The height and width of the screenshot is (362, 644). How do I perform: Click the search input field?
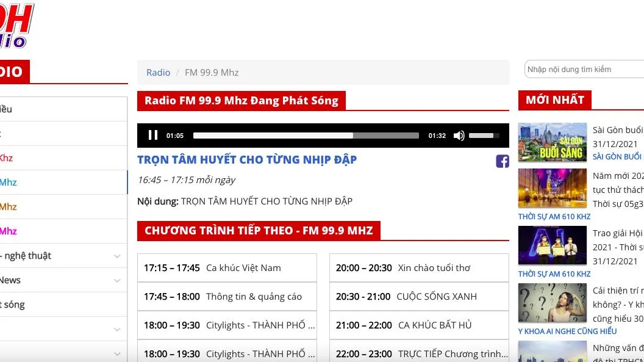point(585,69)
